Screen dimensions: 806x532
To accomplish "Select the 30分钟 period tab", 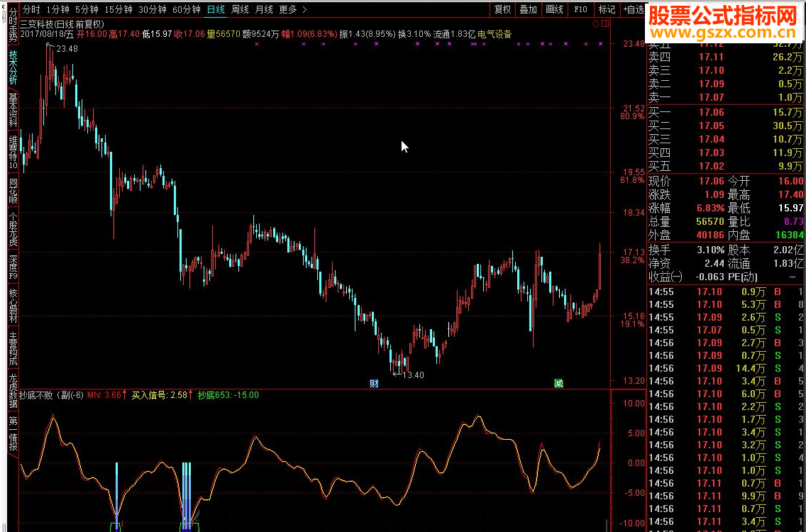I will (x=152, y=9).
